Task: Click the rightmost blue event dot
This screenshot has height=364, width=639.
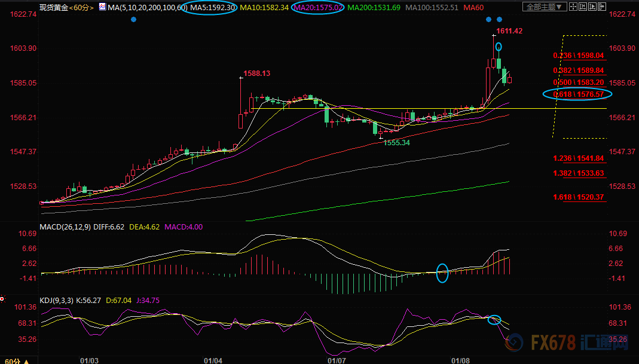Action: [x=500, y=19]
